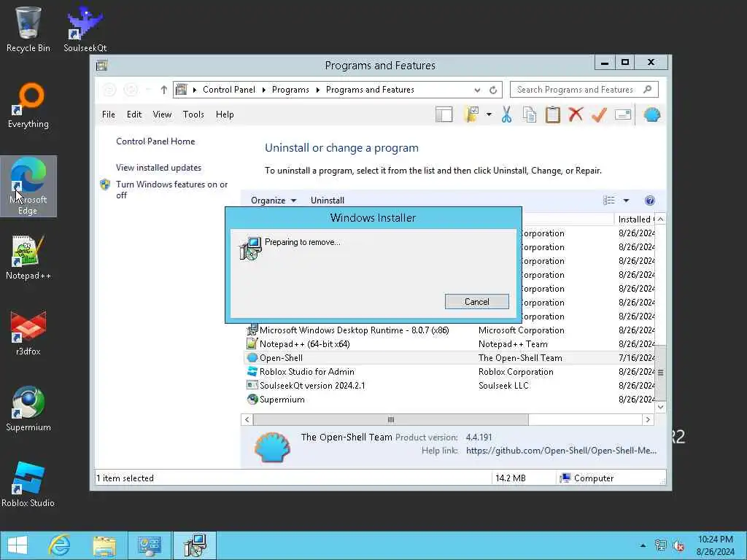Select the Roblox Studio desktop shortcut
This screenshot has height=560, width=747.
[x=28, y=485]
